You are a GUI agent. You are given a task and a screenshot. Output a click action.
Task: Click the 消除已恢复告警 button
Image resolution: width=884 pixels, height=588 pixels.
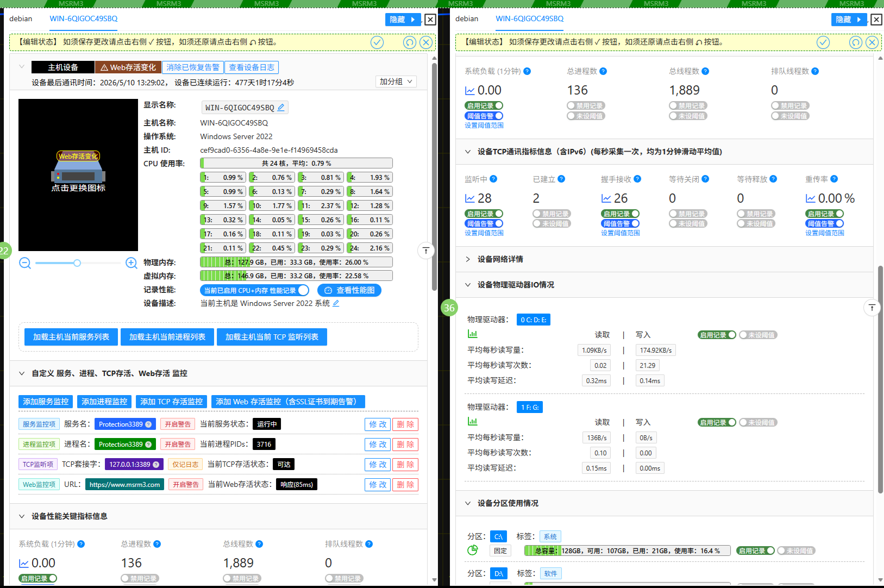(x=193, y=67)
